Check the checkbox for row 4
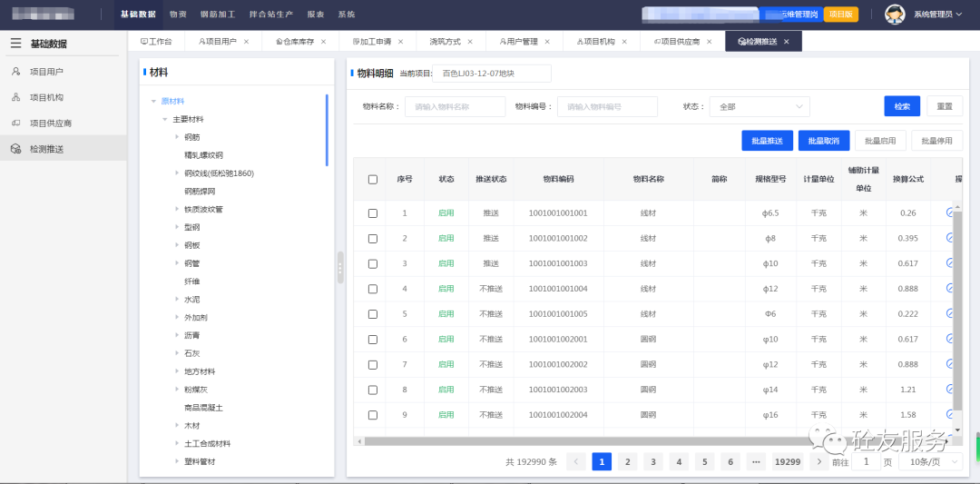This screenshot has width=980, height=484. coord(373,289)
